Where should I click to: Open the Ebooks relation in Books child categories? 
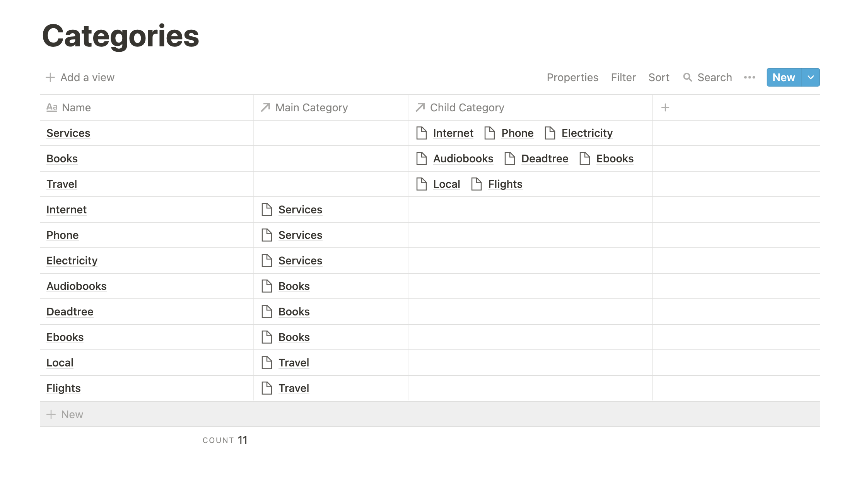(615, 158)
